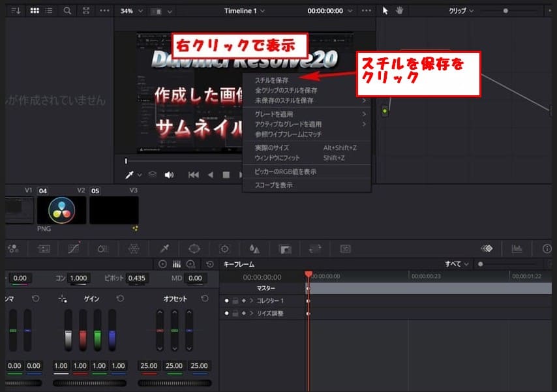Image resolution: width=557 pixels, height=392 pixels.
Task: Select clip 04 thumbnail with Resolve logo
Action: 61,211
